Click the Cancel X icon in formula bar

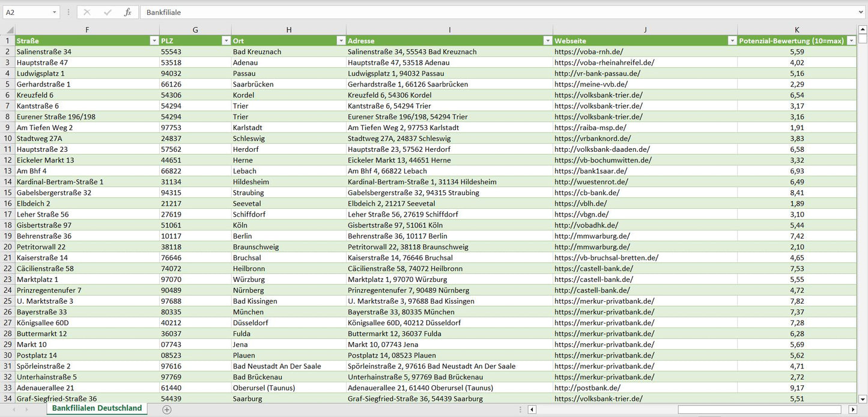point(87,12)
